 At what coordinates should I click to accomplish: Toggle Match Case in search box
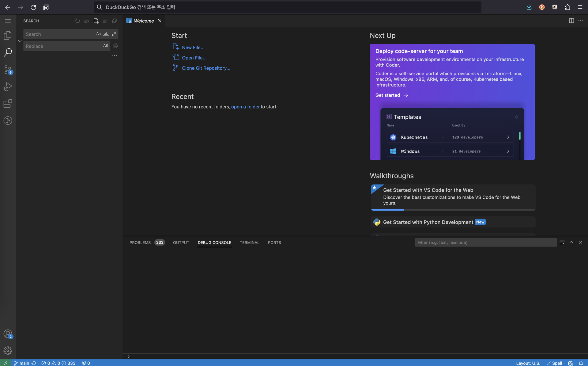(x=98, y=34)
